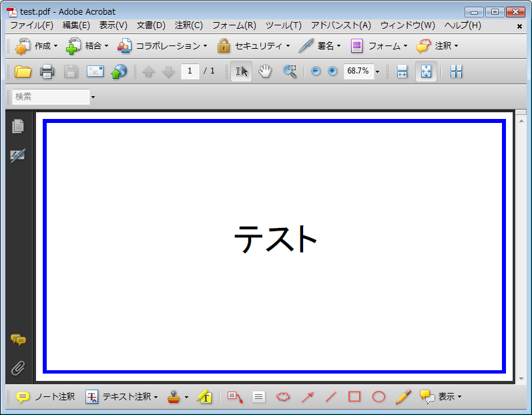Viewport: 532px width, 415px height.
Task: Open the zoom percentage dropdown arrow
Action: tap(377, 72)
